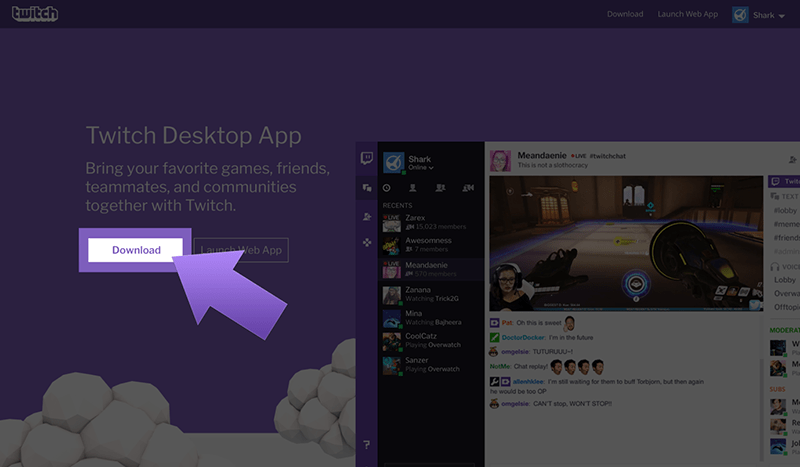The width and height of the screenshot is (800, 467).
Task: Expand the Shark account dropdown arrow in header
Action: pyautogui.click(x=782, y=16)
